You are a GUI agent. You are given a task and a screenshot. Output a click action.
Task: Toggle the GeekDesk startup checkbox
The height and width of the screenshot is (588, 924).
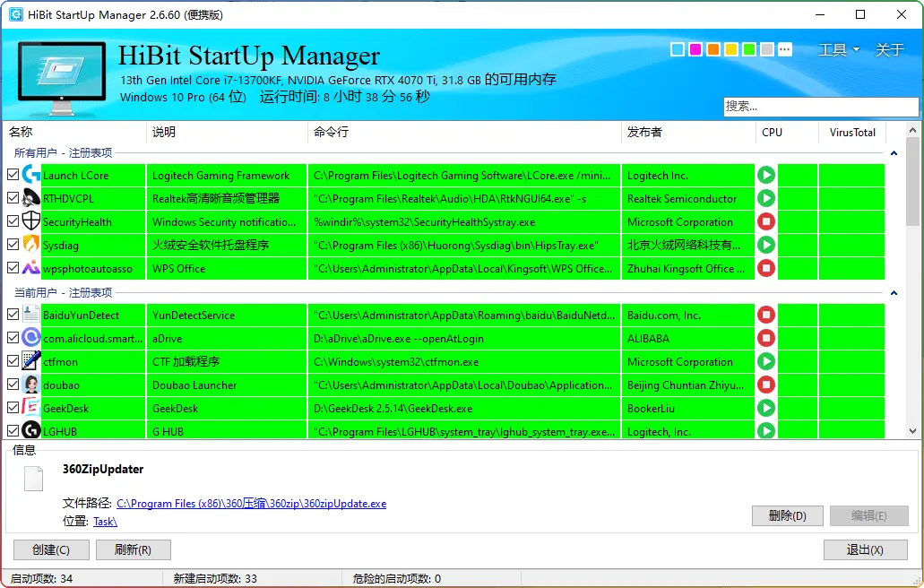[x=13, y=409]
